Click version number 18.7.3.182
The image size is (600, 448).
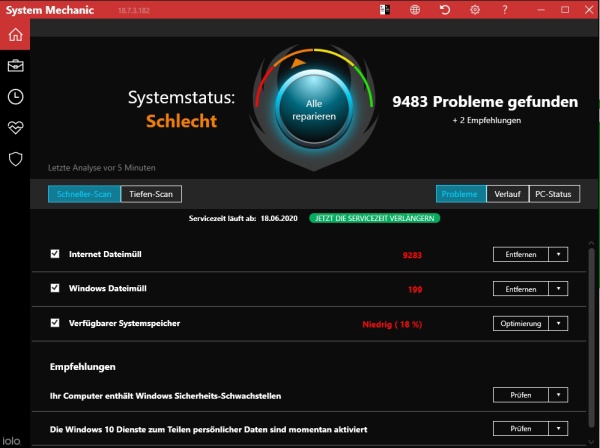point(134,10)
